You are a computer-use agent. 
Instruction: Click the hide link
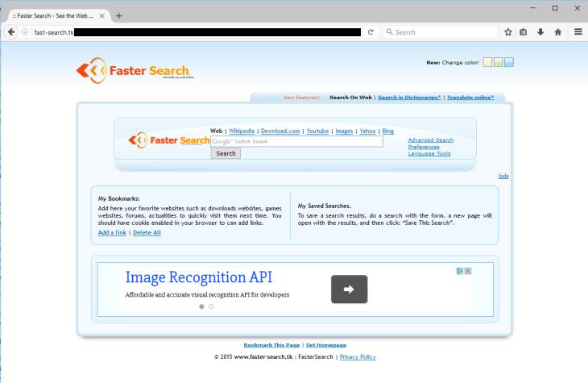tap(503, 176)
